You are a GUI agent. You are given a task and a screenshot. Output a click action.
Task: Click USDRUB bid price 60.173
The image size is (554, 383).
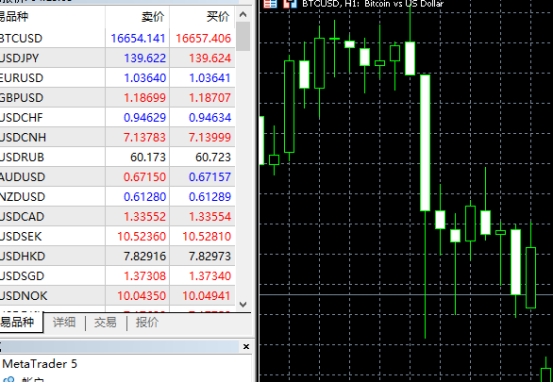point(148,157)
